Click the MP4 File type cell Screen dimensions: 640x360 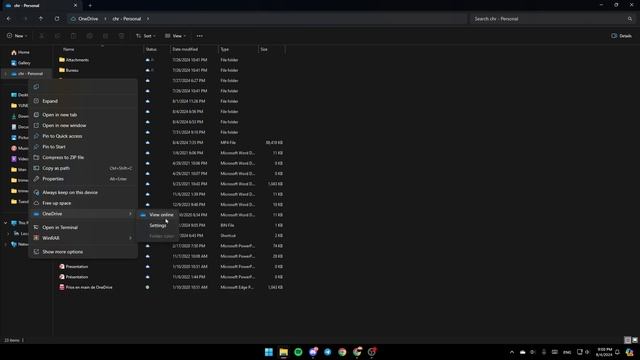click(x=228, y=142)
